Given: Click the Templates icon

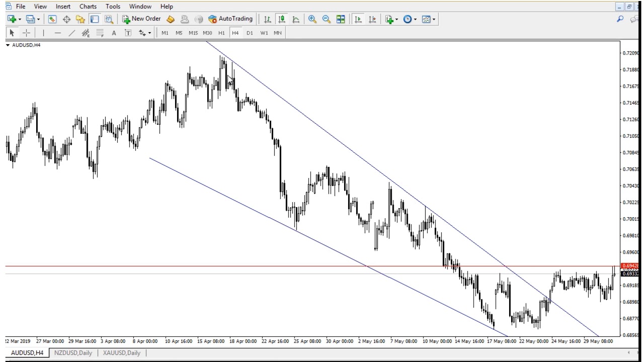Looking at the screenshot, I should coord(426,19).
